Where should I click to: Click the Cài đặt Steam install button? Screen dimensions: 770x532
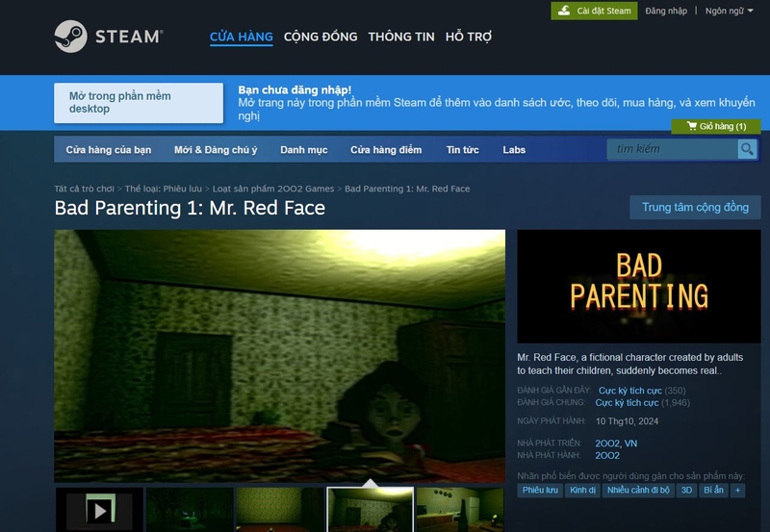tap(594, 11)
